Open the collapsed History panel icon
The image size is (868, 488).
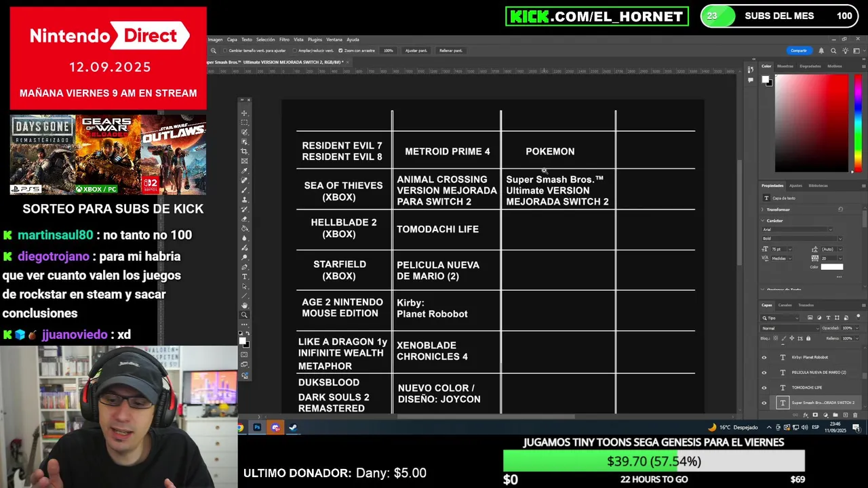tap(750, 69)
